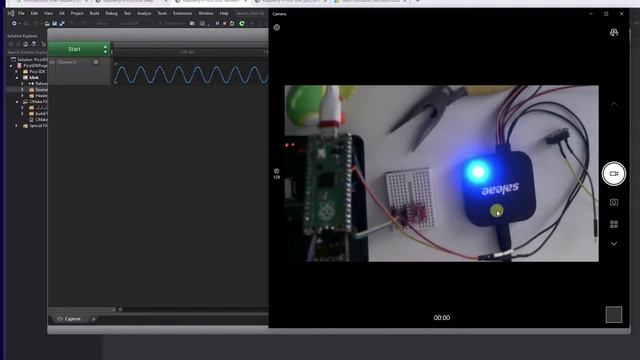Image resolution: width=640 pixels, height=360 pixels.
Task: Expand the Header files folder
Action: click(22, 96)
